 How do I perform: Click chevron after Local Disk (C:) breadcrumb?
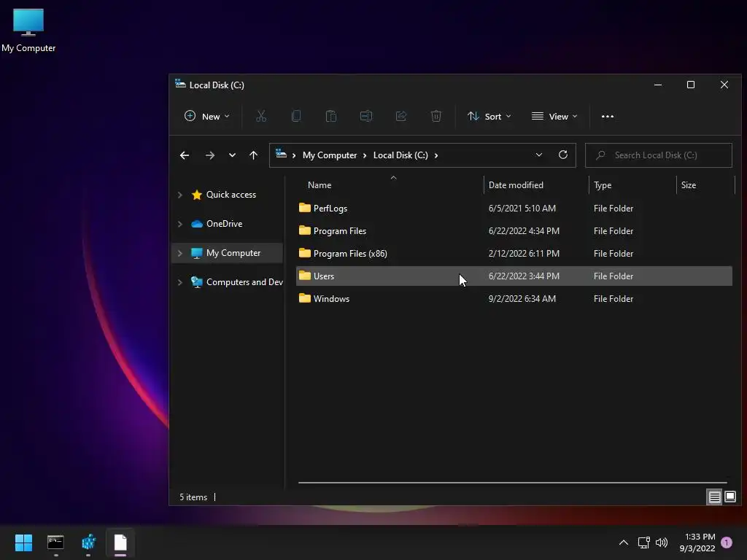pos(436,155)
